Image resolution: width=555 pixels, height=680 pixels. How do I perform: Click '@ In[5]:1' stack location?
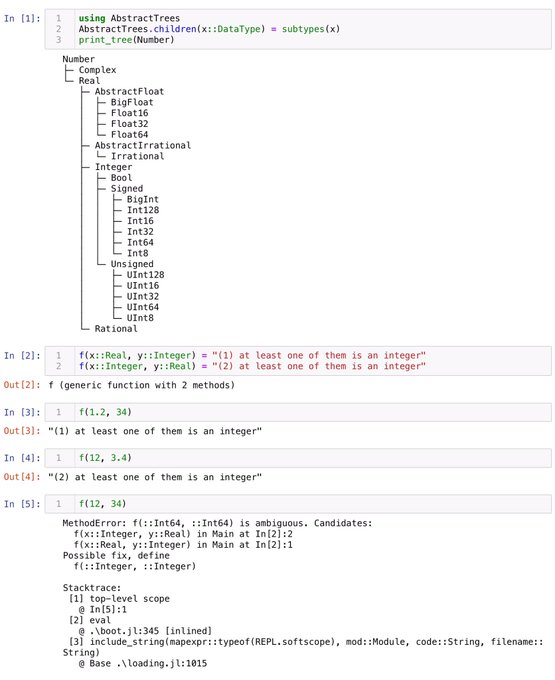(103, 610)
